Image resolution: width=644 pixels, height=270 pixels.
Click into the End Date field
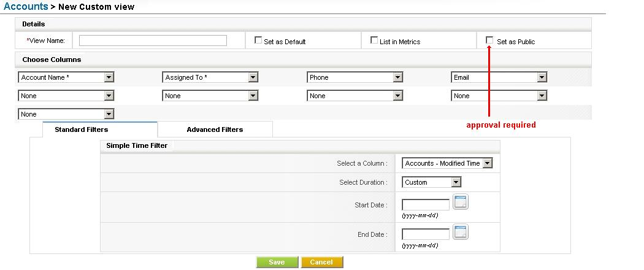[426, 234]
